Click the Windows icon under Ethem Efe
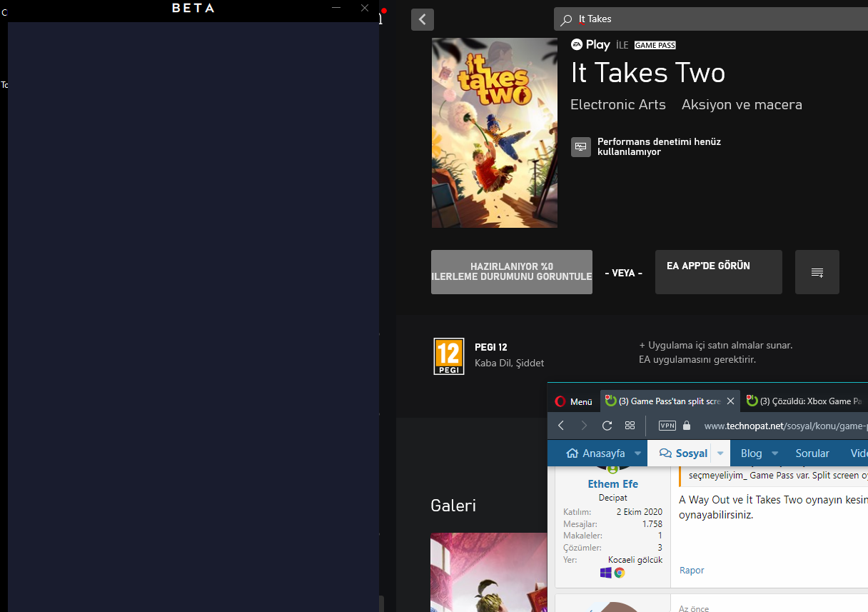This screenshot has height=612, width=868. click(606, 573)
